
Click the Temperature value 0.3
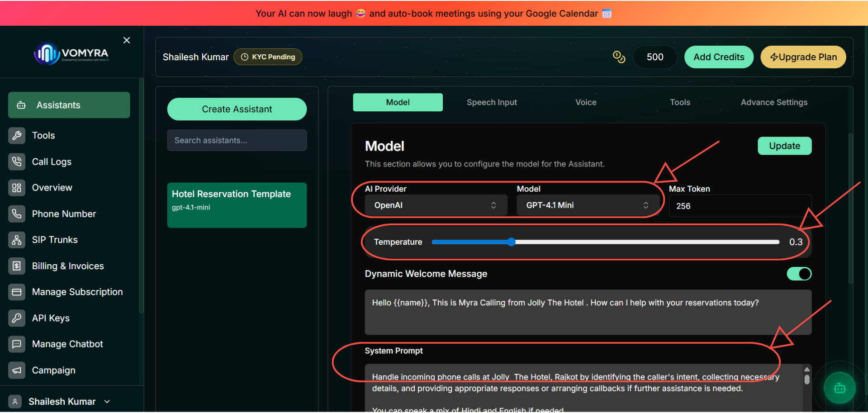click(796, 242)
